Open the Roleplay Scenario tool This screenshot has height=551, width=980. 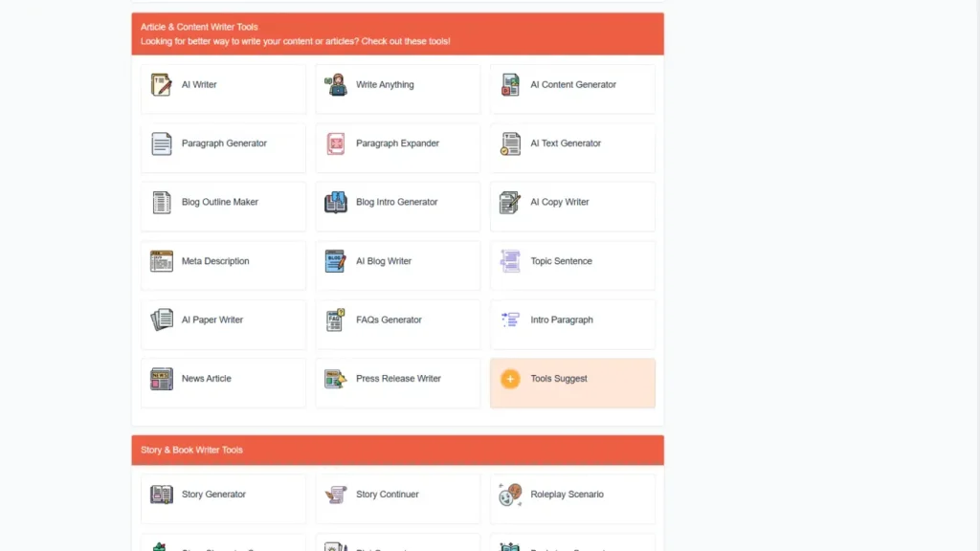pos(572,498)
